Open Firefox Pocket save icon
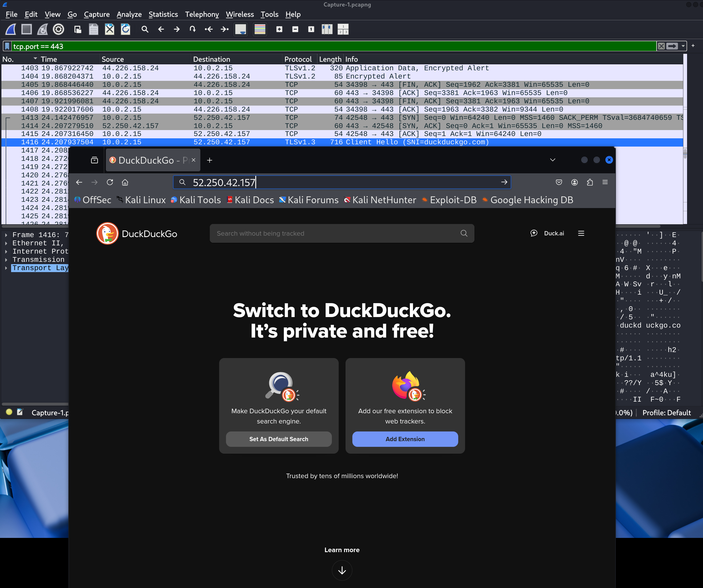The image size is (703, 588). [x=559, y=182]
